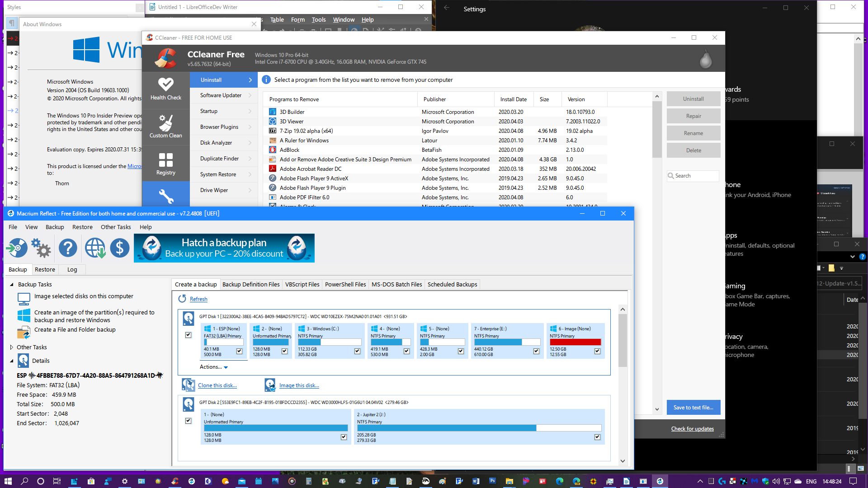Open Microsoft Store from taskbar
Image resolution: width=868 pixels, height=488 pixels.
(91, 481)
